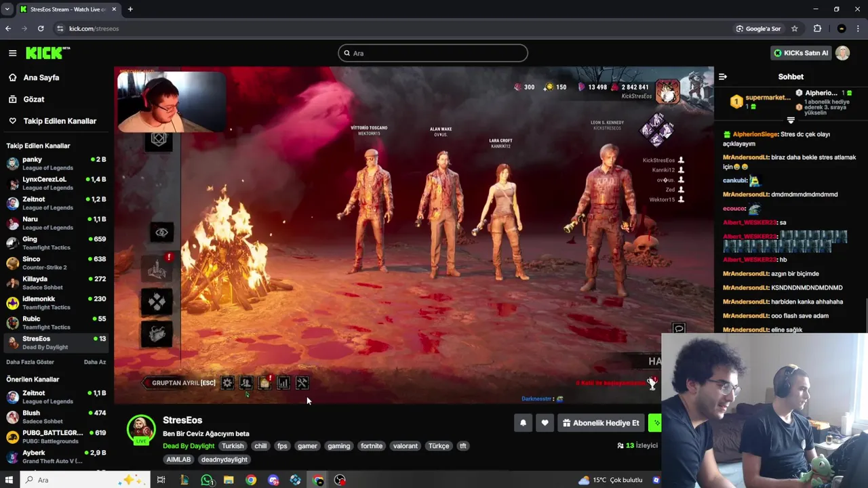Click the in-game eye icon

[161, 232]
